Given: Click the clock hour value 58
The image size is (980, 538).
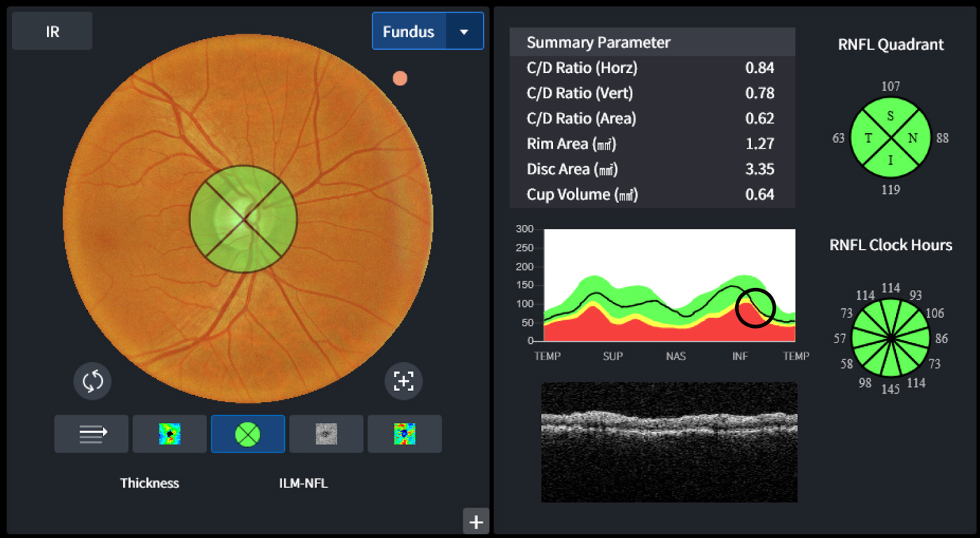Looking at the screenshot, I should (x=847, y=364).
